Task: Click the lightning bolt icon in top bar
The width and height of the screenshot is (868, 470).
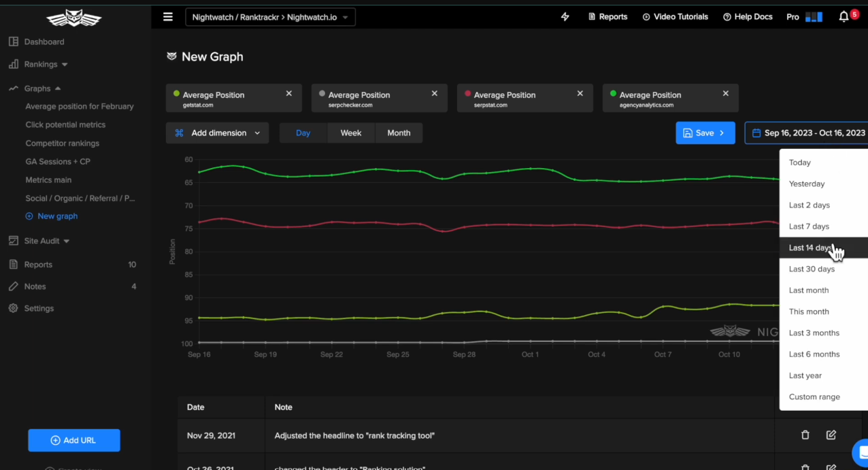Action: [565, 16]
